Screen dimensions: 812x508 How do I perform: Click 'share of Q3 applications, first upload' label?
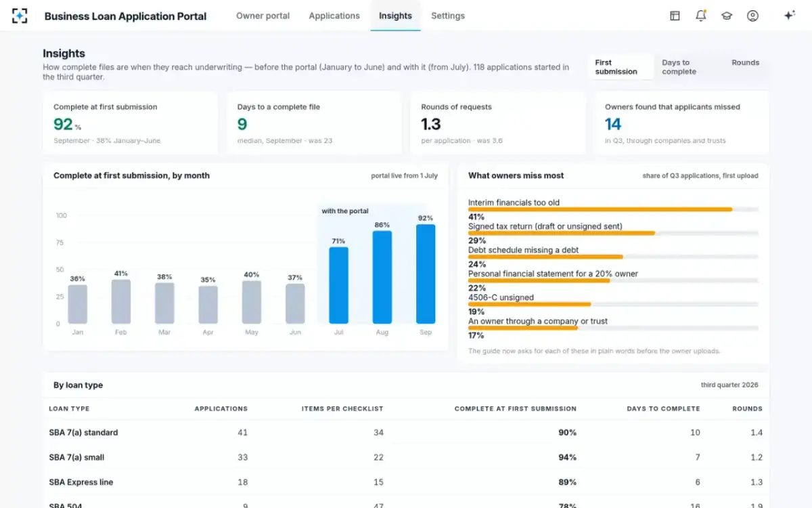(x=700, y=175)
